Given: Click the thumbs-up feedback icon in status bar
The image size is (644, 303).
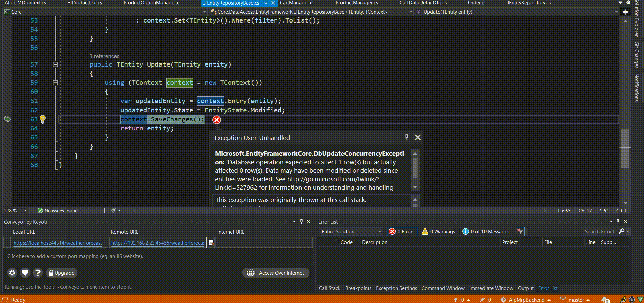Looking at the screenshot, I should click(x=623, y=300).
